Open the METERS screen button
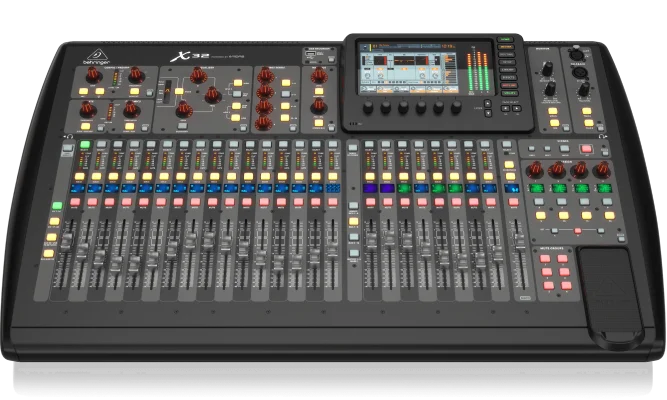Image resolution: width=667 pixels, height=400 pixels. point(506,47)
